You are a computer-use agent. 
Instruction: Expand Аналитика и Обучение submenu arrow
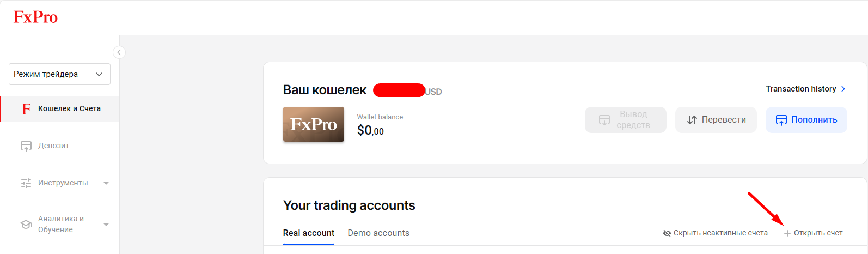click(106, 225)
